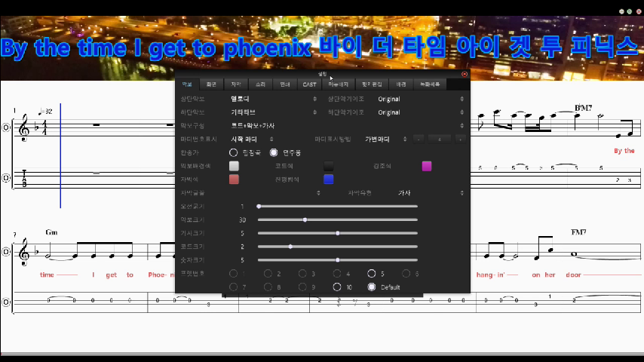Viewport: 644px width, 362px height.
Task: Click the circle marker beside first melody staff
Action: (6, 127)
